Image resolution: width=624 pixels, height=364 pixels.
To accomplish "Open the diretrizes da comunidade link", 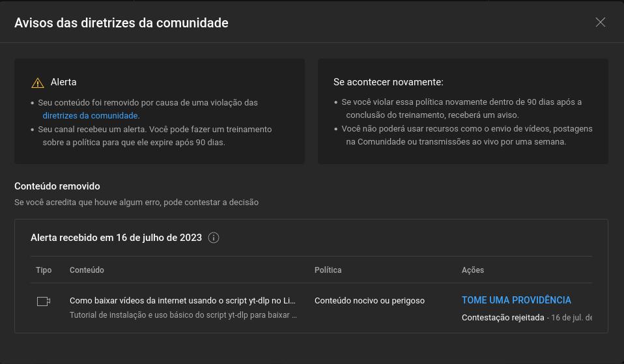I will pyautogui.click(x=90, y=116).
